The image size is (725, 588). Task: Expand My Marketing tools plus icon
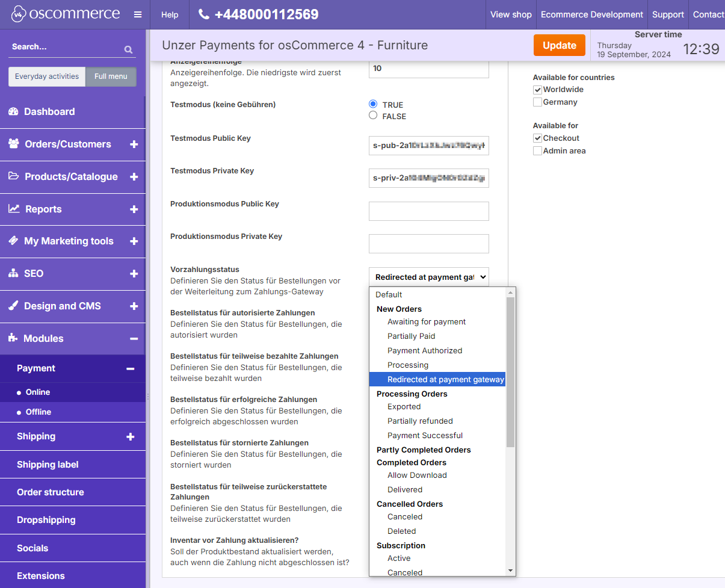coord(134,241)
